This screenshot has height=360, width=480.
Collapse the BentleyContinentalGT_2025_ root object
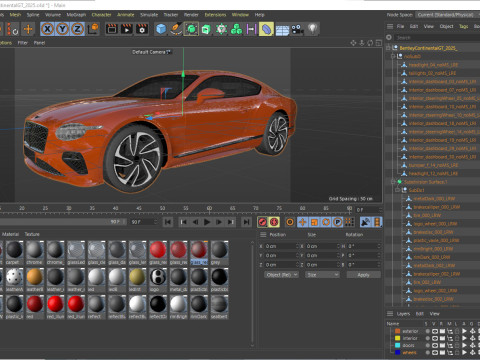[x=388, y=48]
